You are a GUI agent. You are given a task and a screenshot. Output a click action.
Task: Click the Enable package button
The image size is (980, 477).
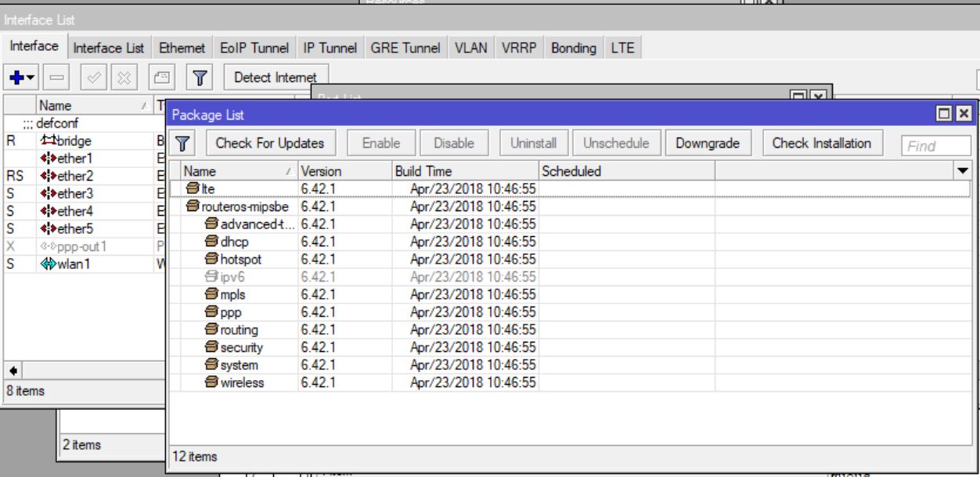381,143
